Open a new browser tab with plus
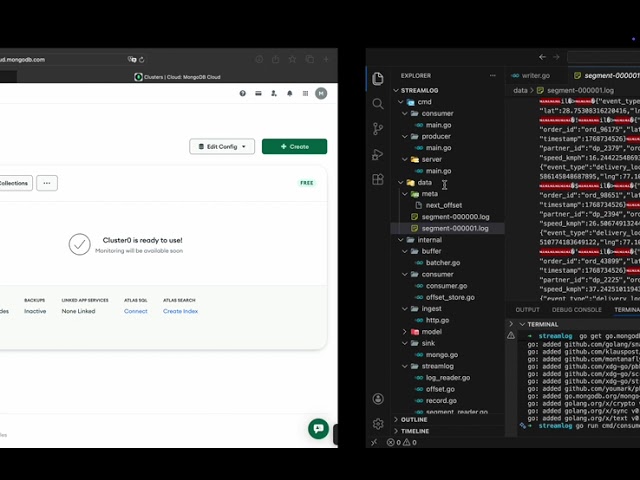Image resolution: width=640 pixels, height=480 pixels. [x=326, y=60]
